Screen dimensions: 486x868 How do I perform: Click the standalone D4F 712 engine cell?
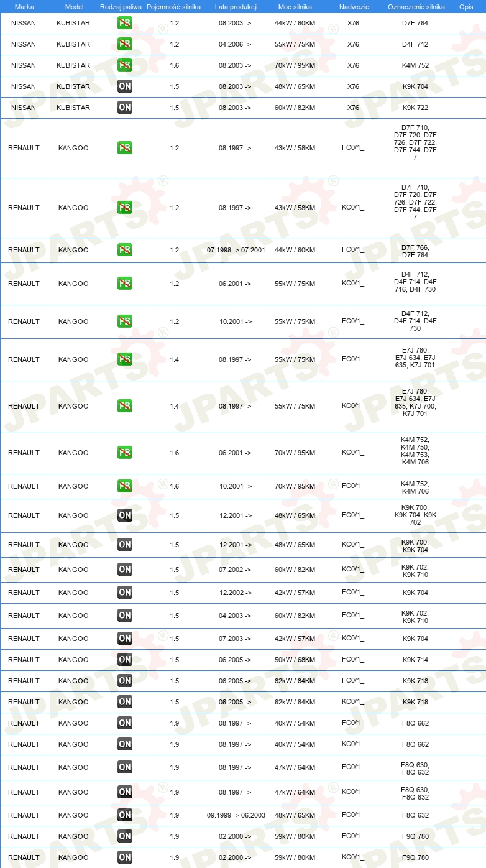(x=415, y=44)
